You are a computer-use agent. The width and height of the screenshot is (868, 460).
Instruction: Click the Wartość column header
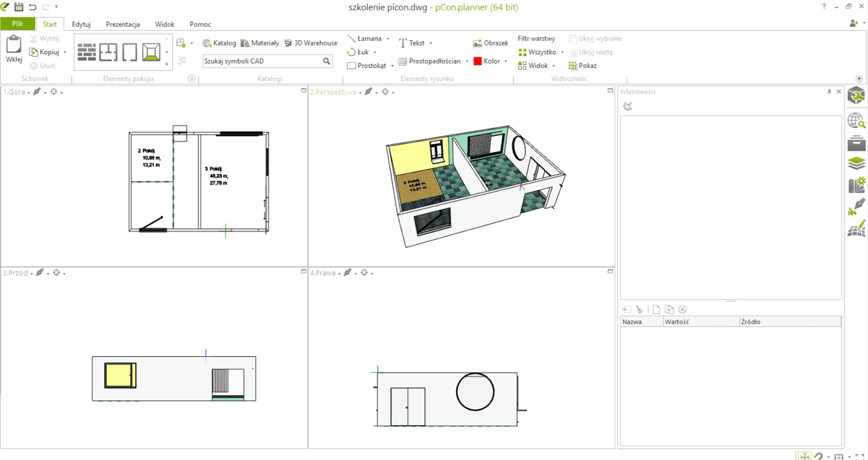click(x=701, y=322)
